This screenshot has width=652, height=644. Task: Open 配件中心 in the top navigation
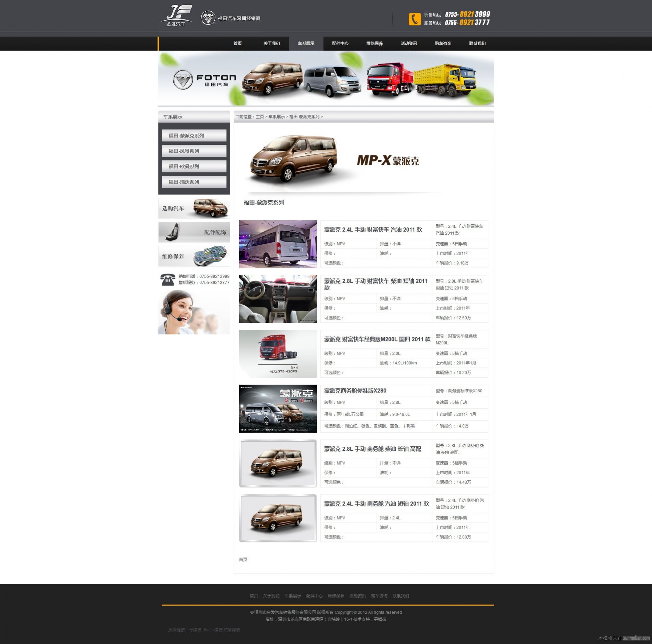[x=340, y=44]
